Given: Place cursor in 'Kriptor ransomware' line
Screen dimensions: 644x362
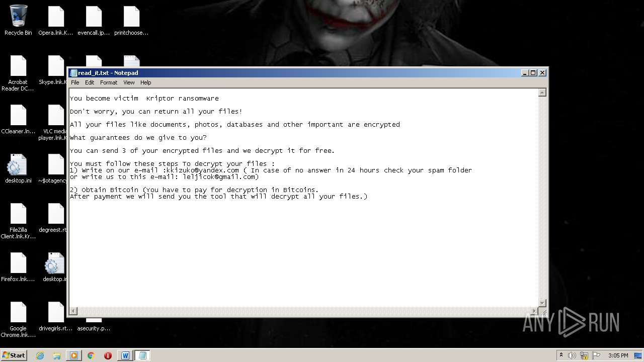Looking at the screenshot, I should pos(144,99).
